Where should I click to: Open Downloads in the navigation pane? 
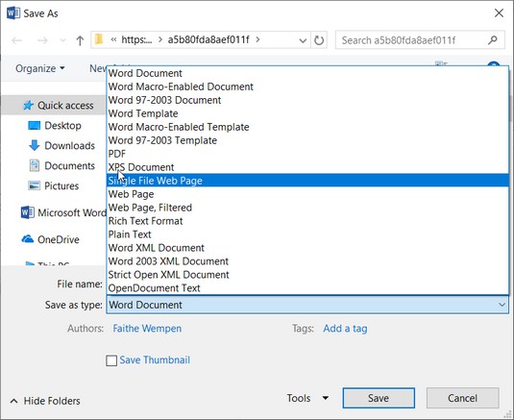[69, 145]
